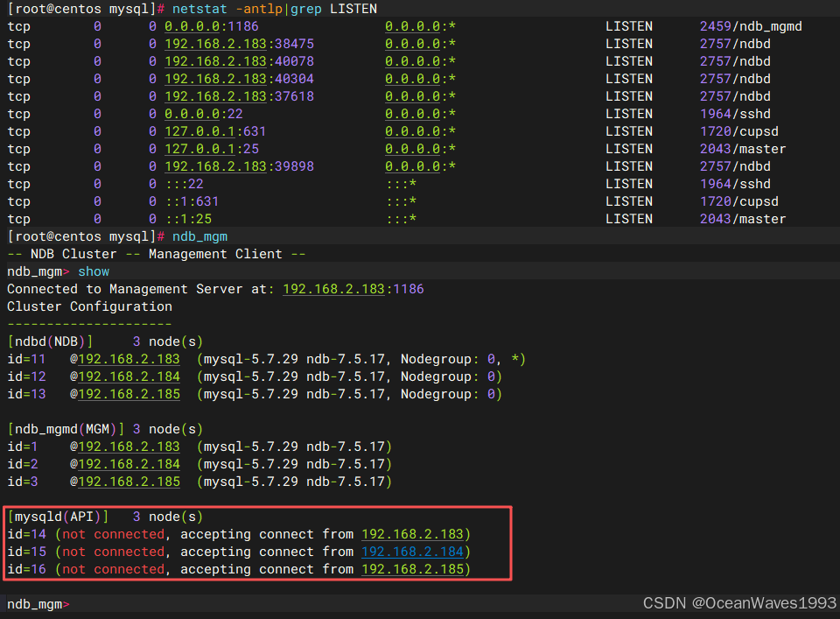The width and height of the screenshot is (840, 619).
Task: Click the id=1 management node IP 192.168.2.183
Action: pos(129,447)
